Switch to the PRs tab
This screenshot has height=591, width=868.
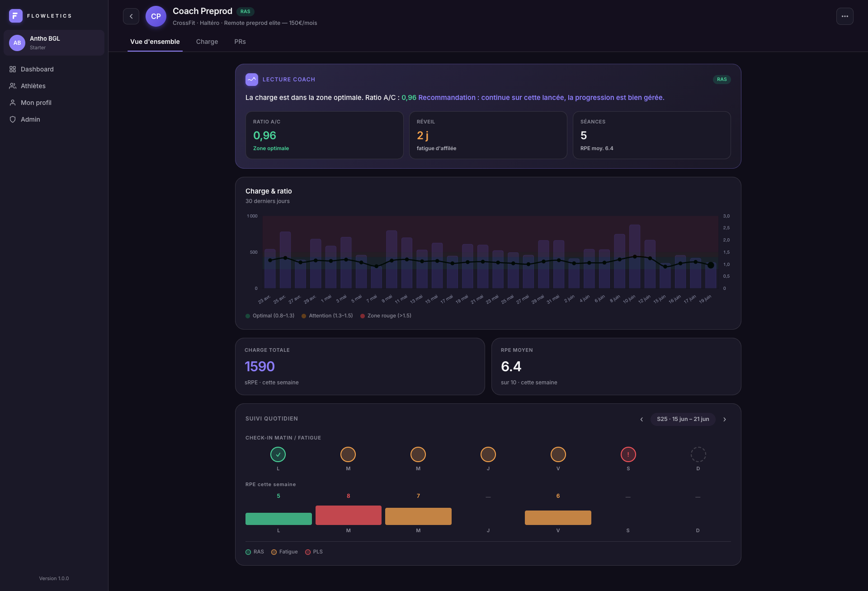tap(240, 42)
